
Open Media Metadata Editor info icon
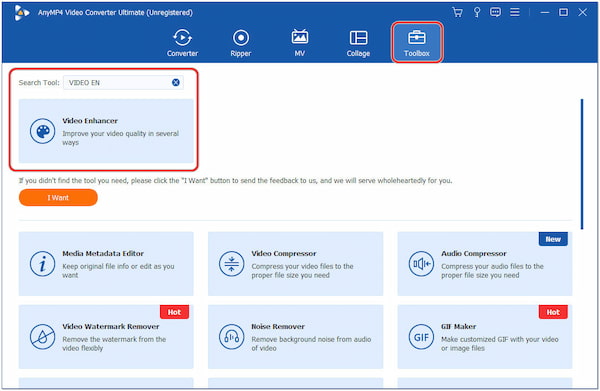coord(42,264)
